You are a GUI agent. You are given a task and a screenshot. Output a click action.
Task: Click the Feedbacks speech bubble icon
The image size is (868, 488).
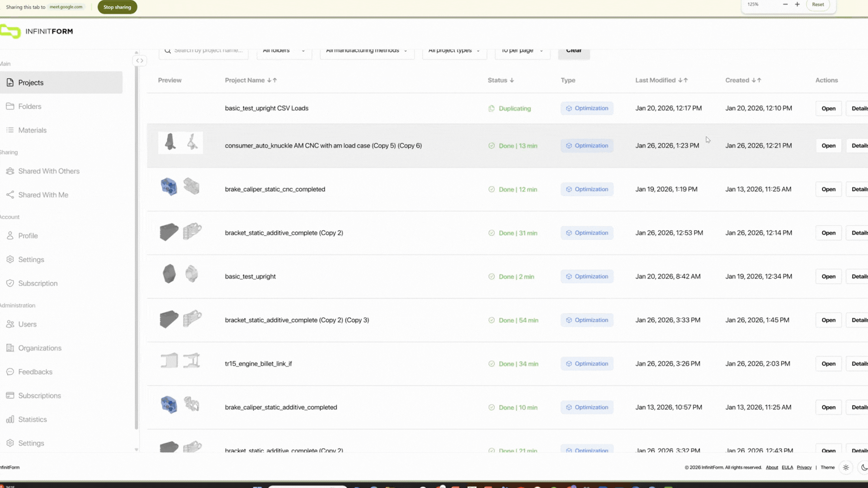click(10, 372)
